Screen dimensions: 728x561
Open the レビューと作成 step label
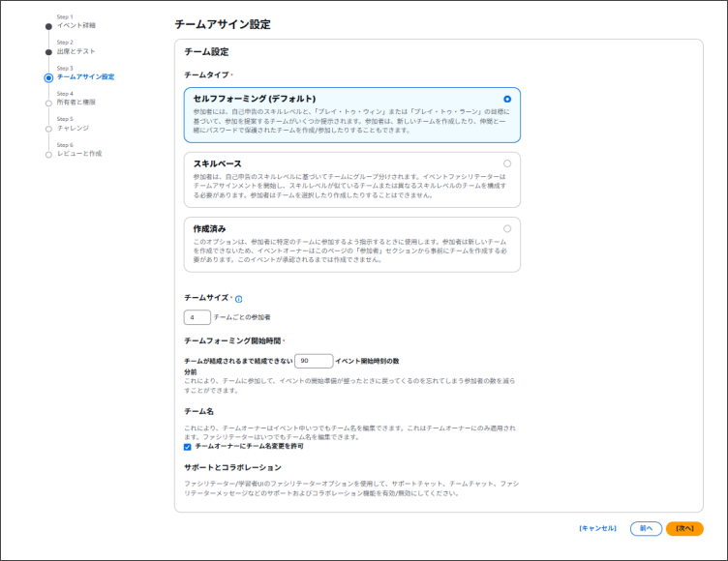(79, 153)
